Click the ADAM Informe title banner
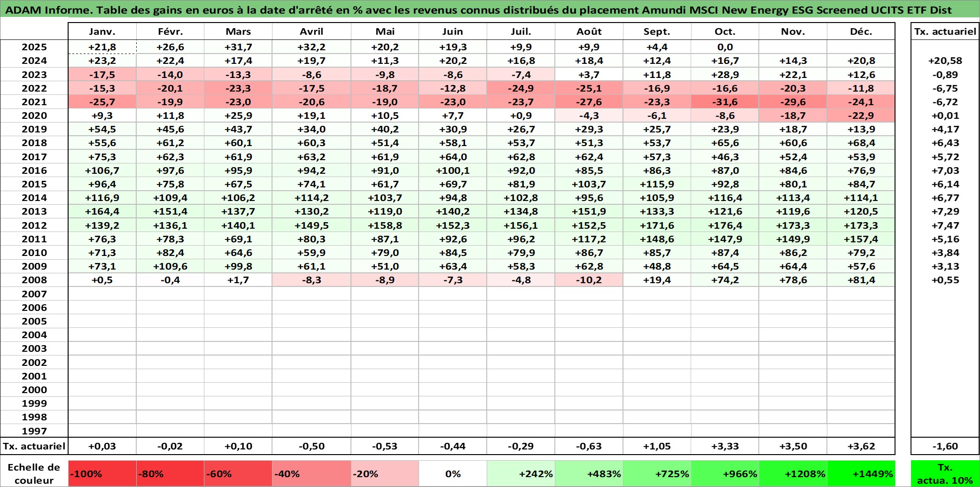This screenshot has width=980, height=487. point(490,9)
